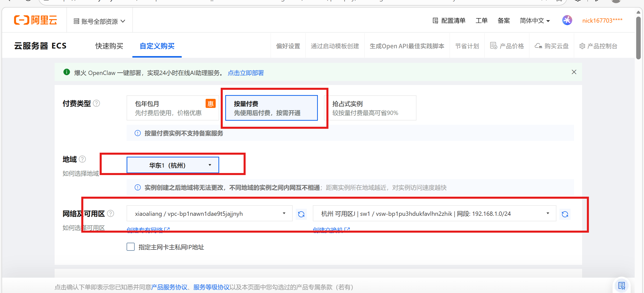Screen dimensions: 644x293
Task: Refresh the vSwitch list
Action: click(565, 214)
